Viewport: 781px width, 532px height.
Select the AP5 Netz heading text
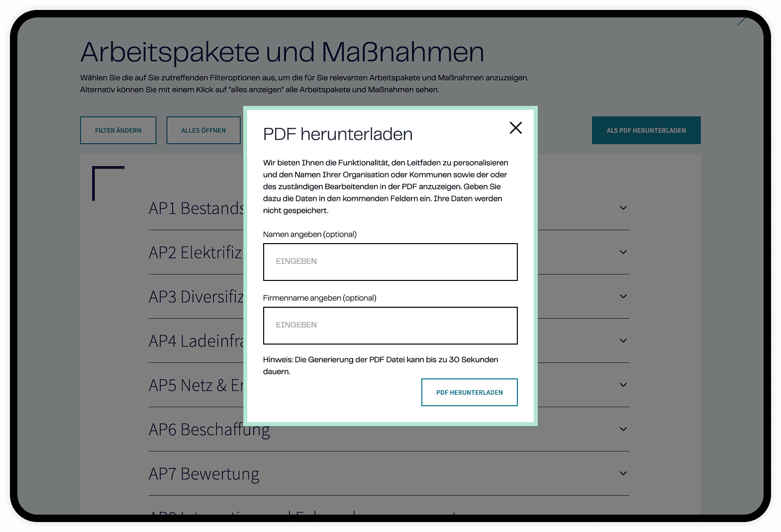(196, 385)
